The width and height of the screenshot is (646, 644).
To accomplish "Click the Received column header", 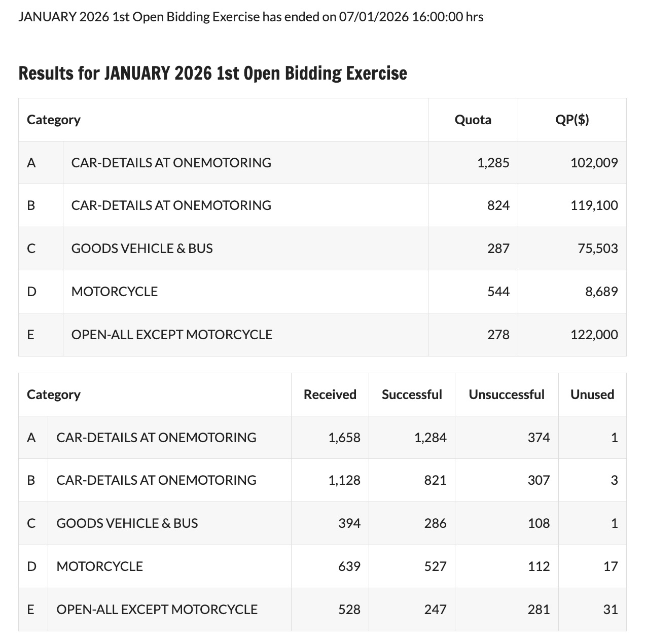I will [330, 395].
